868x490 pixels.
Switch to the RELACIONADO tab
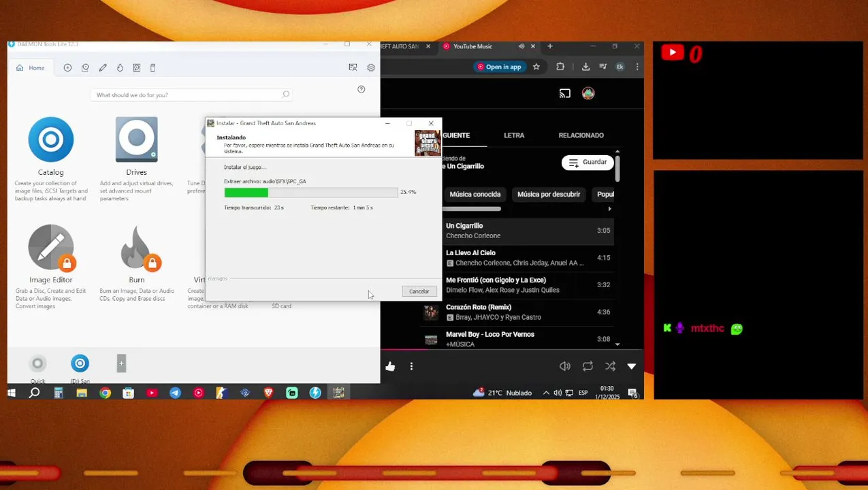point(581,135)
